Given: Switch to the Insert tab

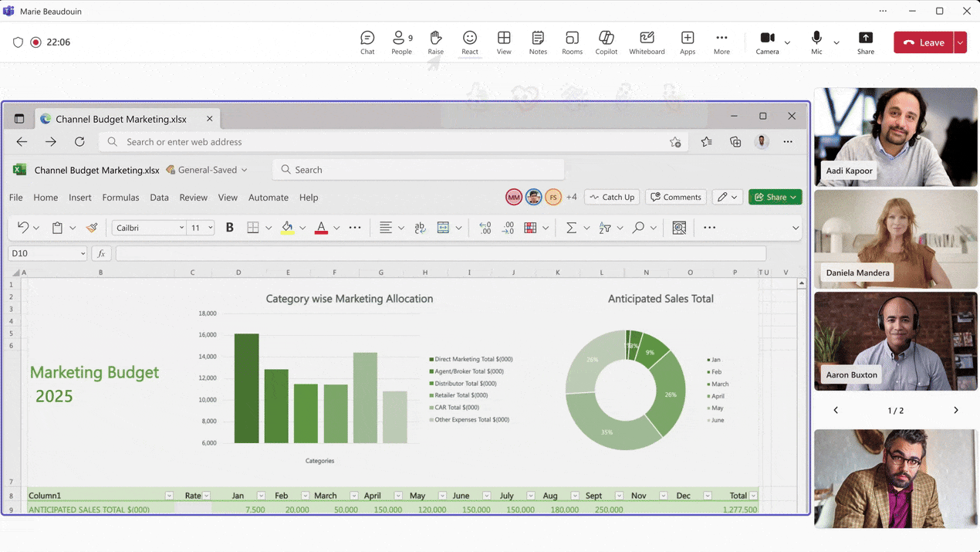Looking at the screenshot, I should point(80,198).
